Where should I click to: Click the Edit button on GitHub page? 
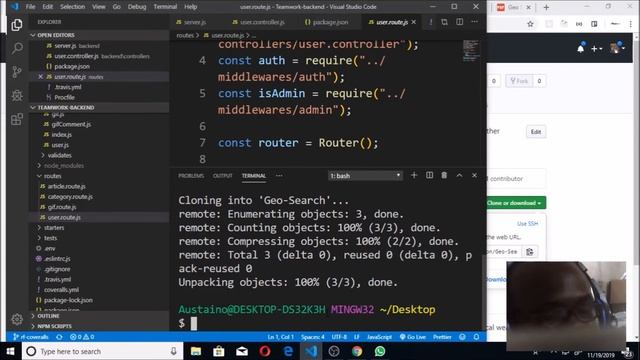coord(536,131)
